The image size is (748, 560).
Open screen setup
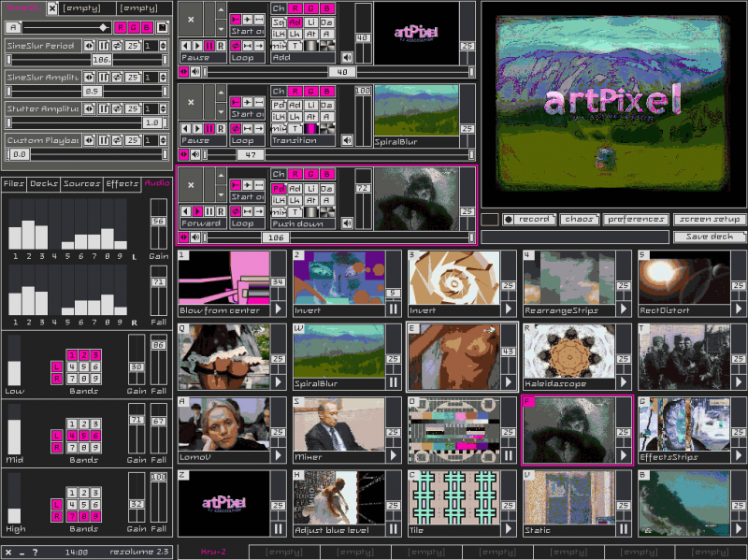[x=710, y=220]
